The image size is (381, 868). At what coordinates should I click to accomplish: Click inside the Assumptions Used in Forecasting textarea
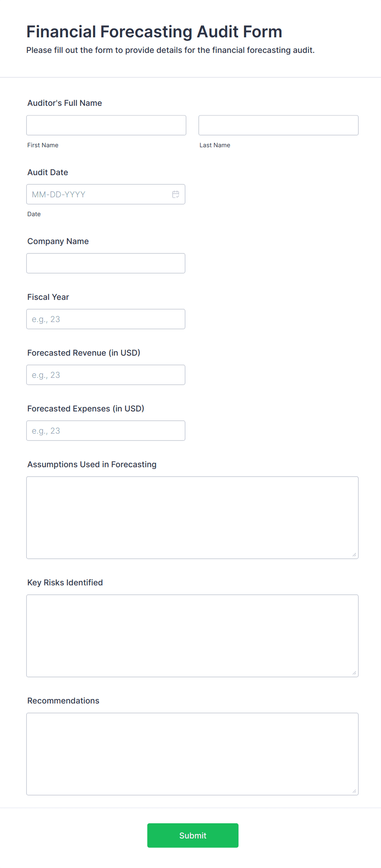click(192, 517)
